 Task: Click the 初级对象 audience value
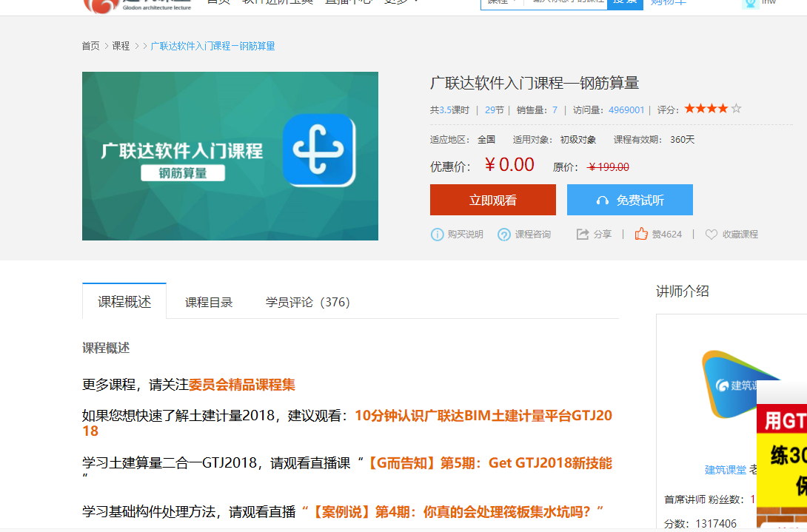578,140
